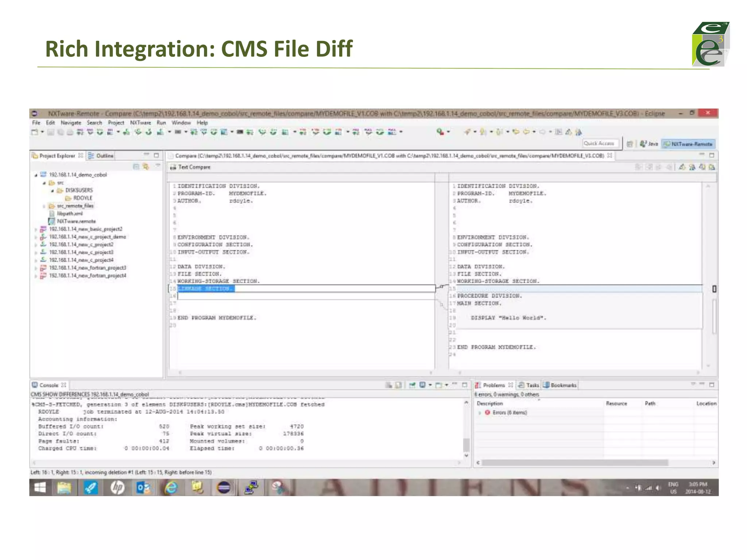Expand the src_remote_files folder
The image size is (747, 560).
(x=44, y=206)
